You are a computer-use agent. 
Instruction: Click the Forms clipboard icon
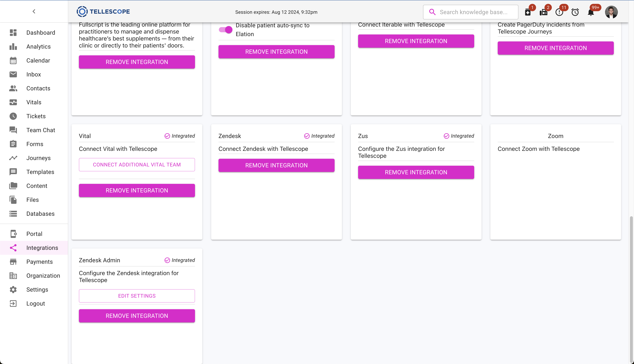pyautogui.click(x=13, y=144)
